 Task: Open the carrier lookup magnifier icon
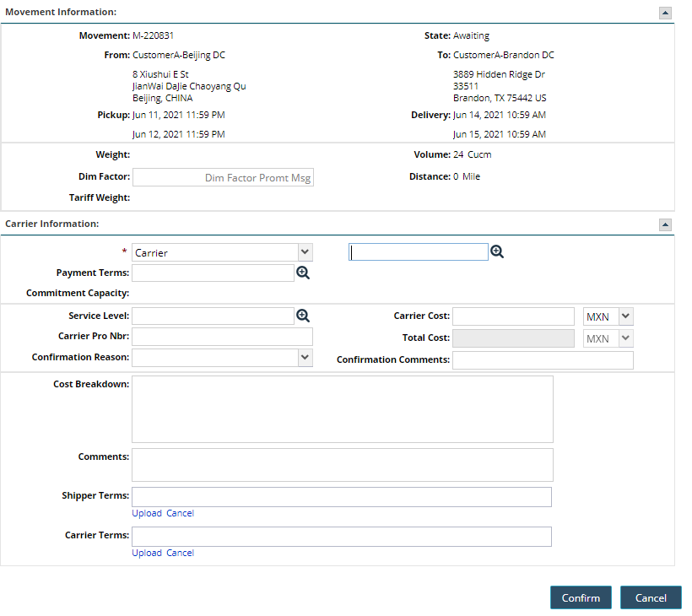point(497,251)
